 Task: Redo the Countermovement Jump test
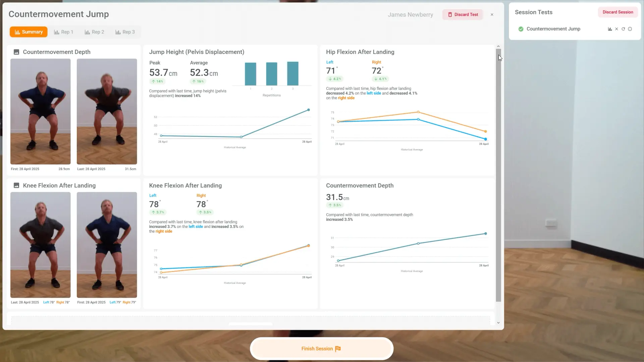pos(623,29)
